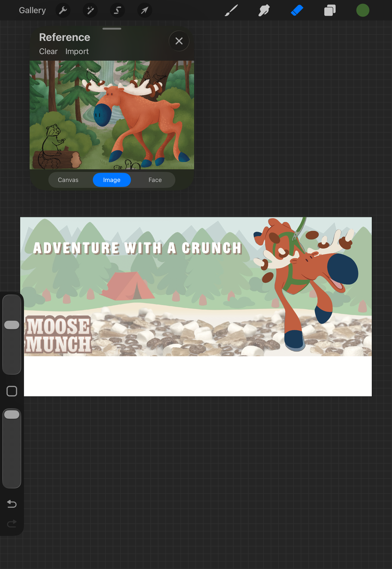The width and height of the screenshot is (392, 569).
Task: Tap the sidebar modify square button
Action: click(x=12, y=391)
